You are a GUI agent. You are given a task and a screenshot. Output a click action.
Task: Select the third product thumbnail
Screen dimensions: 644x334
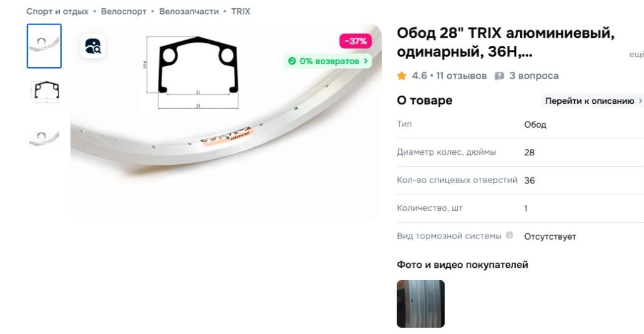coord(45,136)
